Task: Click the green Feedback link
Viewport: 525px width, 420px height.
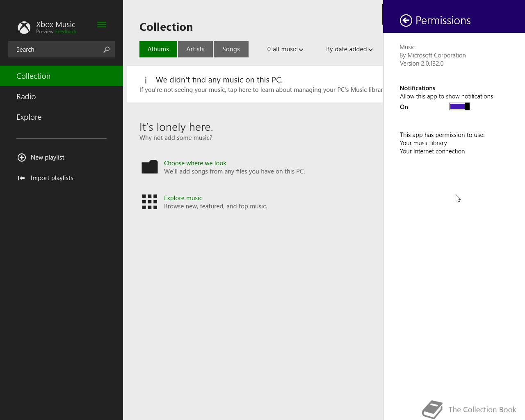Action: click(66, 32)
